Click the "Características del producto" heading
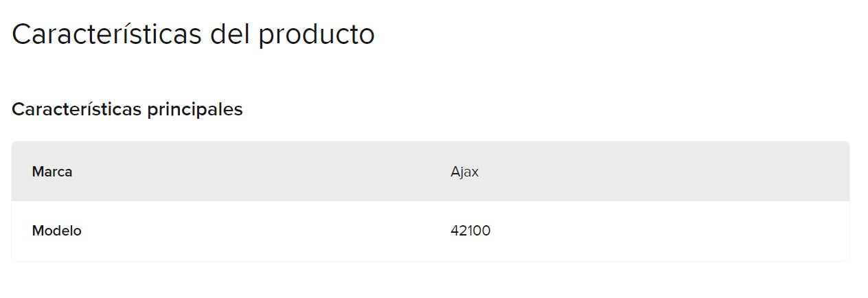Screen dimensions: 868x298 tap(193, 34)
